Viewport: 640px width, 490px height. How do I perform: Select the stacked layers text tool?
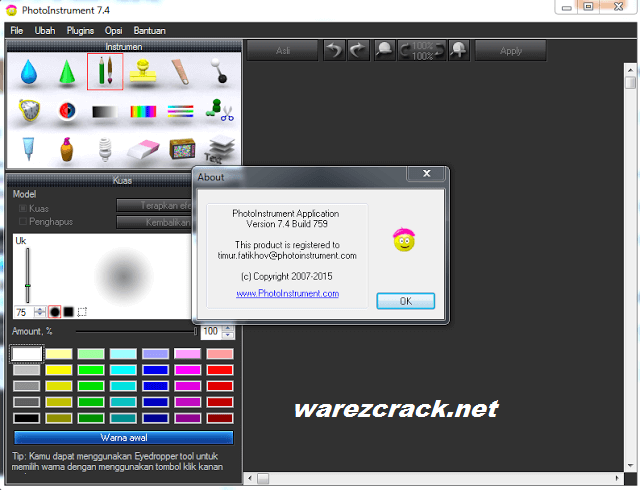pyautogui.click(x=219, y=149)
